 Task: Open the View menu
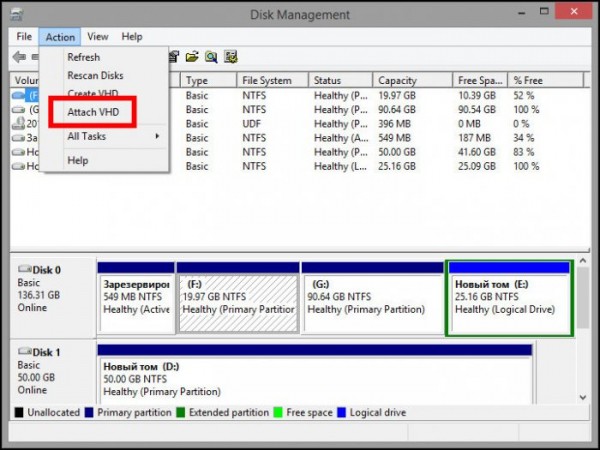coord(98,37)
